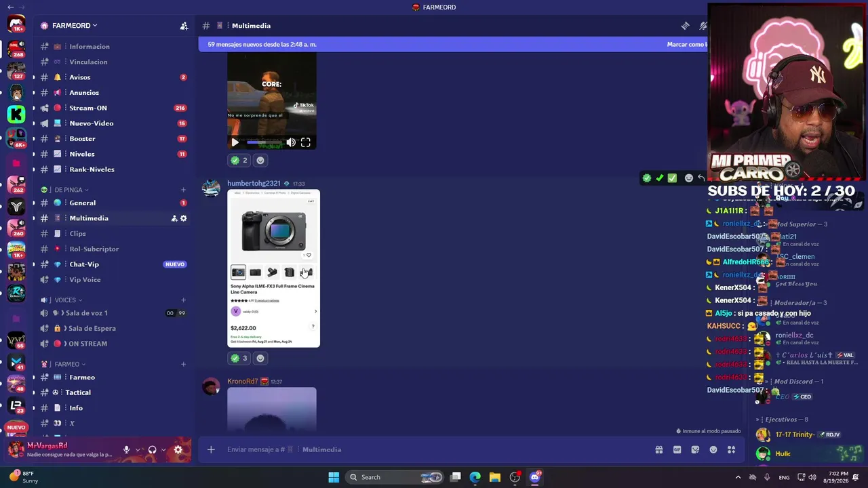Screen dimensions: 868x488
Task: Show hidden icons in the system tray
Action: 738,477
